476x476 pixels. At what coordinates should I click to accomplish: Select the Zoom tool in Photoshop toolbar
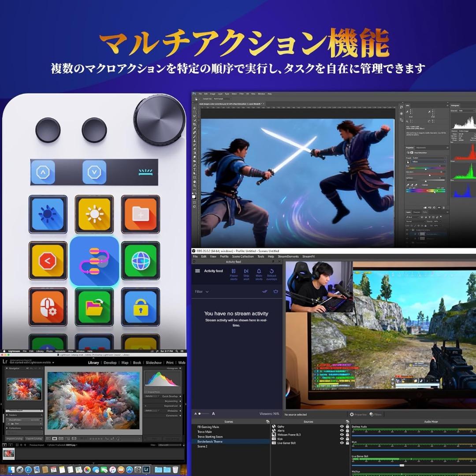click(194, 186)
